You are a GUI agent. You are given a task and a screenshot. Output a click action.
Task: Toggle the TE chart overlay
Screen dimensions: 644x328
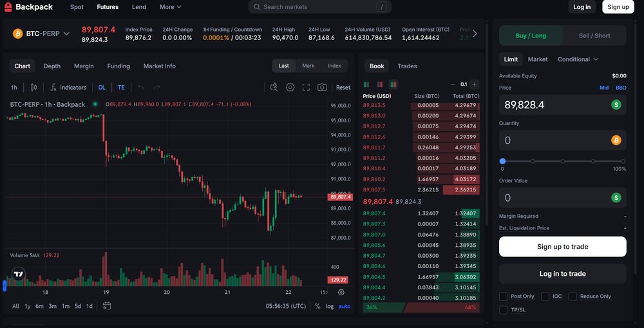121,87
